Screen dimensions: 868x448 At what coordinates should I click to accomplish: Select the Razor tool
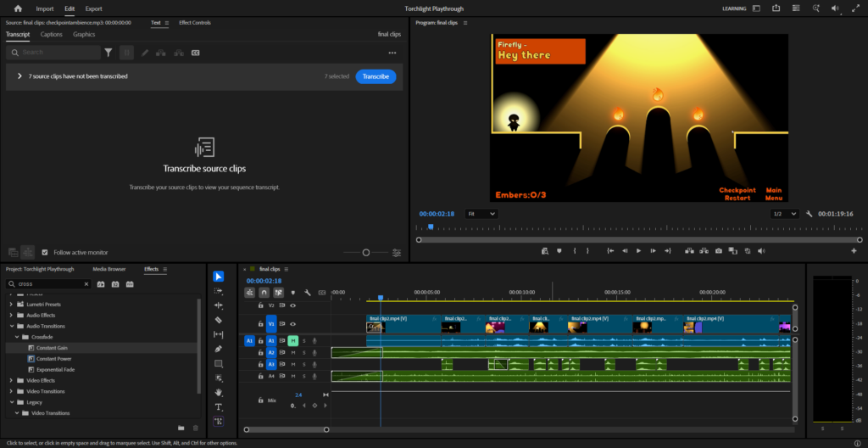[218, 320]
